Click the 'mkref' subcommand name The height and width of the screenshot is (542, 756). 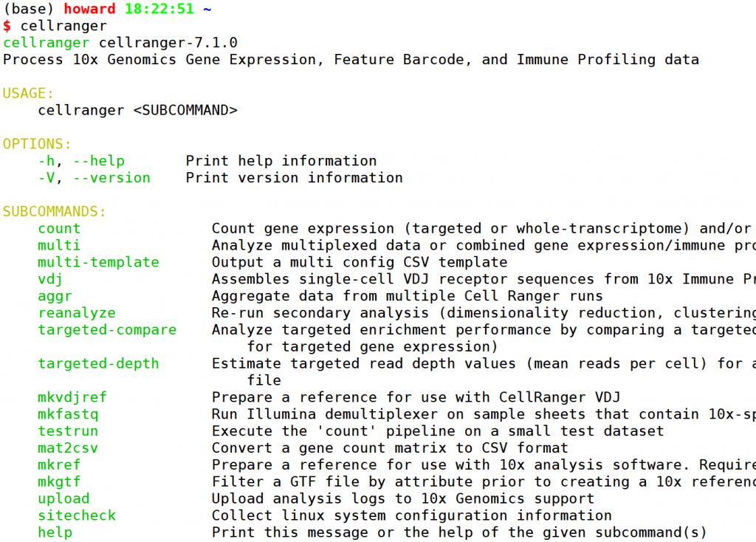tap(59, 465)
